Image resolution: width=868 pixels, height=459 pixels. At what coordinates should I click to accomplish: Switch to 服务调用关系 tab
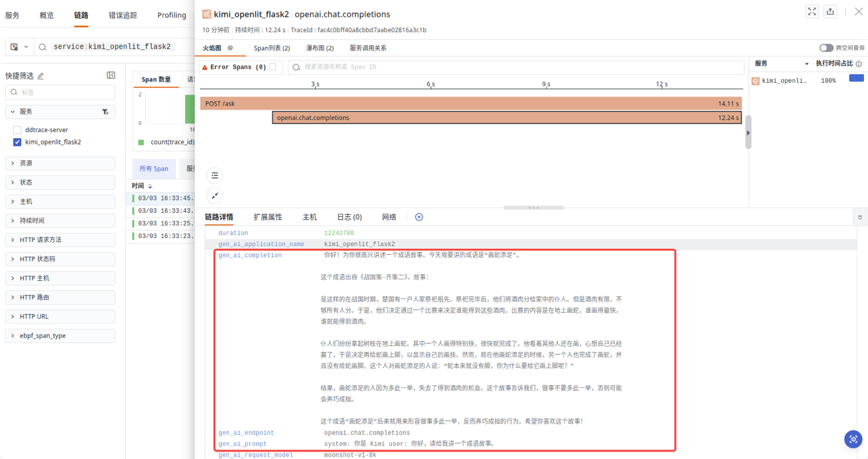368,48
